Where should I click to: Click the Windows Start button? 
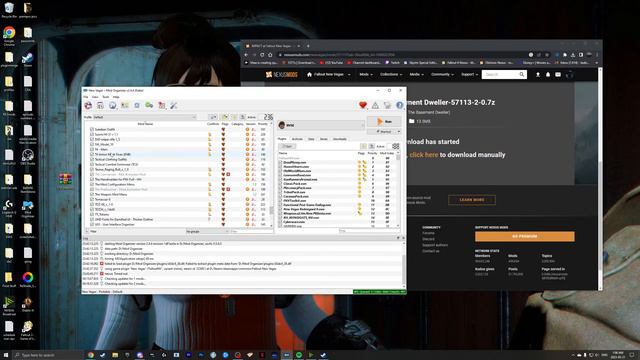coord(6,355)
